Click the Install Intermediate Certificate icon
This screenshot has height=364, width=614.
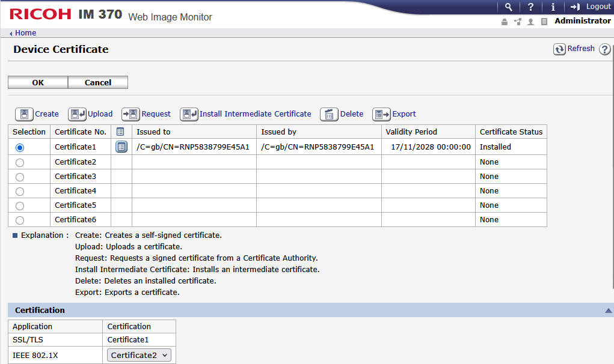(189, 114)
